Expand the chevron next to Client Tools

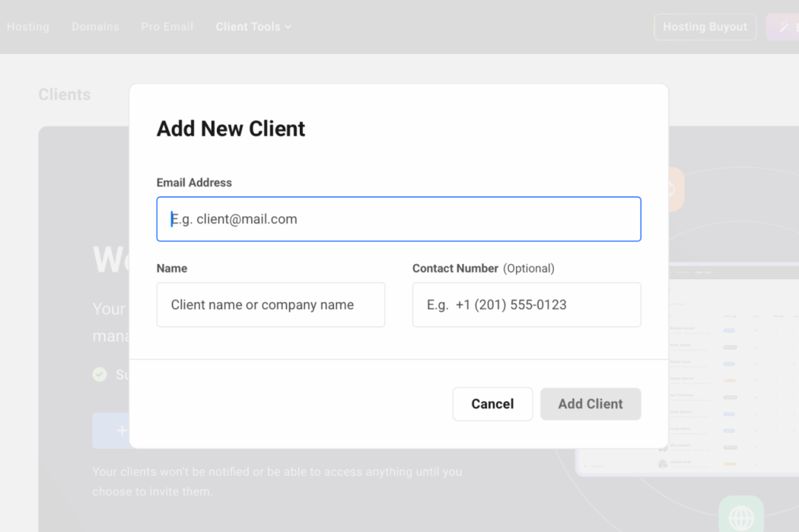pyautogui.click(x=288, y=27)
